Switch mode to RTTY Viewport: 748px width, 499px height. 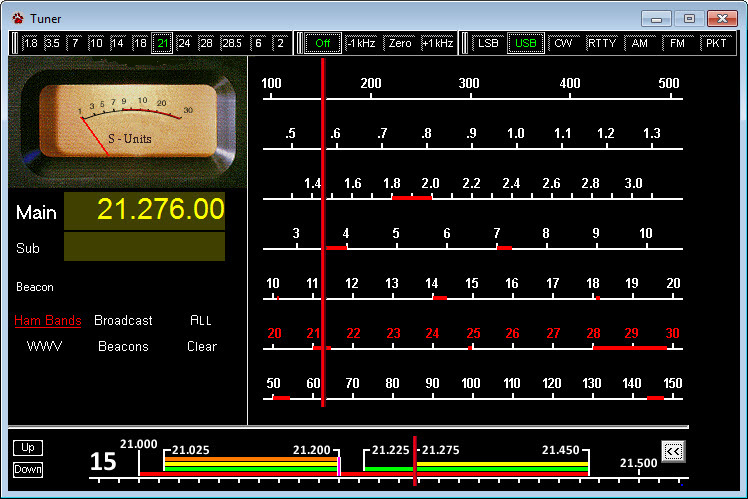click(602, 43)
